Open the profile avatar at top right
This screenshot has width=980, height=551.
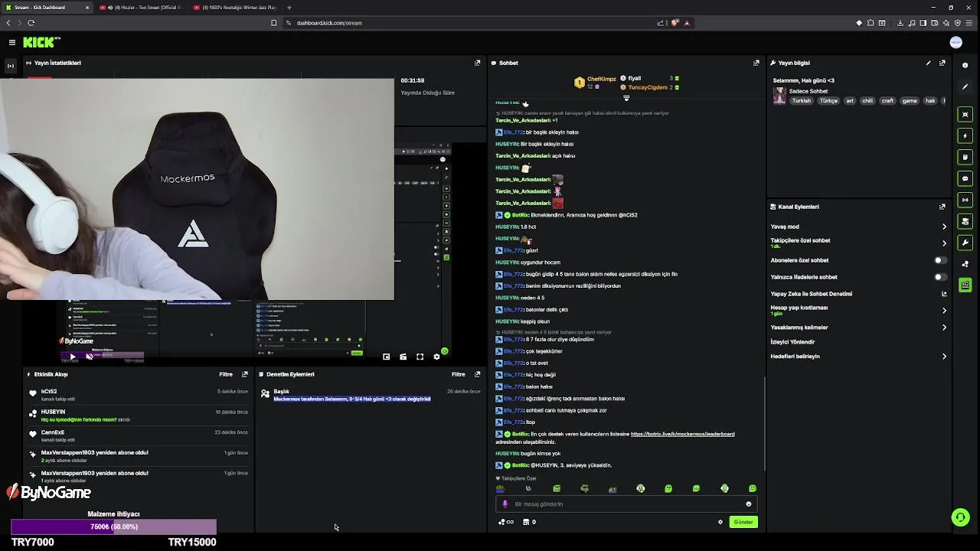click(955, 42)
